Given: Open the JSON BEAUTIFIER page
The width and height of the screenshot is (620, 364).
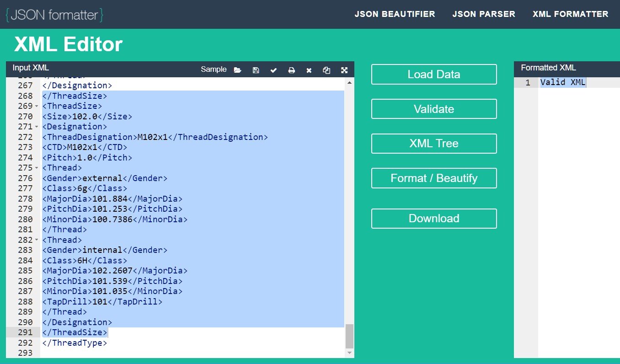Looking at the screenshot, I should 395,14.
